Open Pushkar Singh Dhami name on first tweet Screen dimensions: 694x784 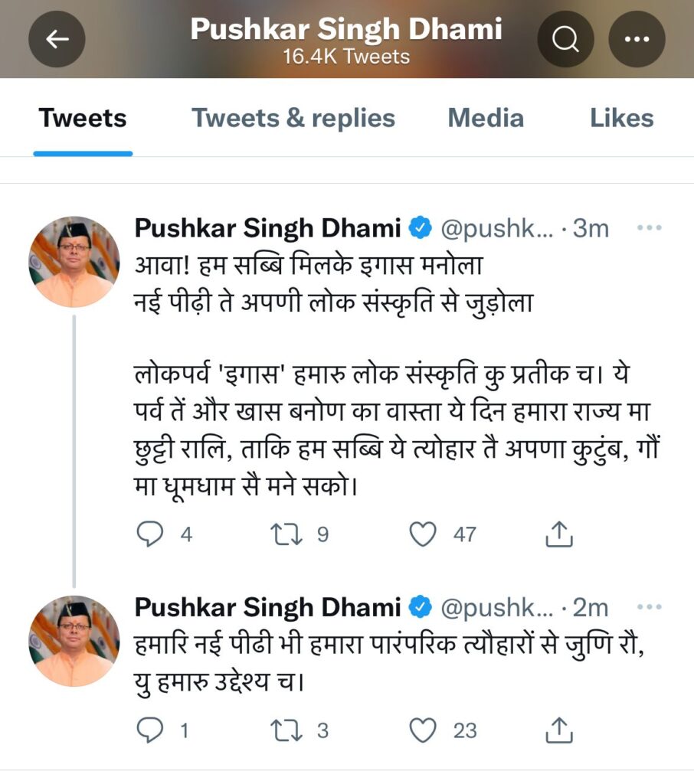pyautogui.click(x=267, y=227)
